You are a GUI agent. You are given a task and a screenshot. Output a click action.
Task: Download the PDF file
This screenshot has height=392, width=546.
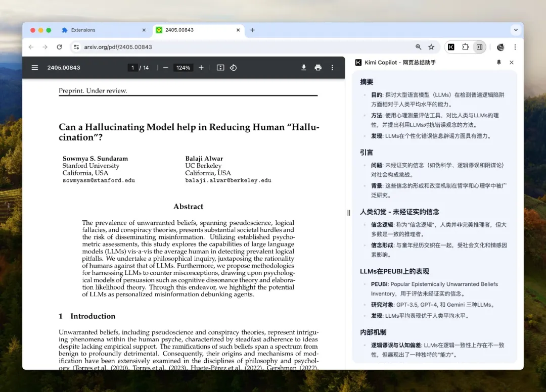point(304,67)
